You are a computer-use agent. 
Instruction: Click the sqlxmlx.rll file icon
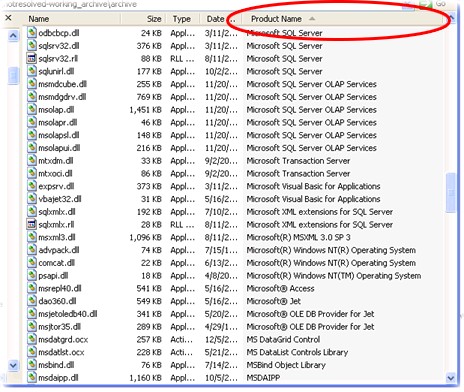[32, 224]
